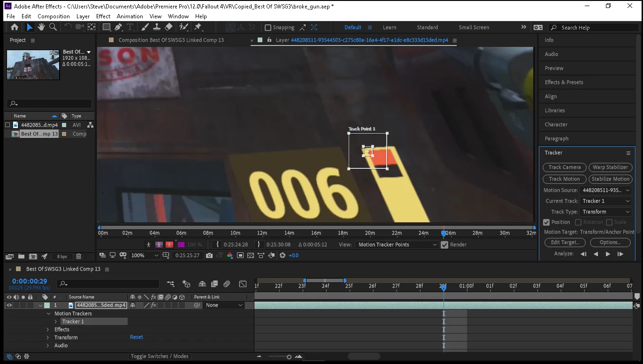Open the composition mini-flowchart icon
Viewport: 643px width, 364px height.
click(170, 284)
